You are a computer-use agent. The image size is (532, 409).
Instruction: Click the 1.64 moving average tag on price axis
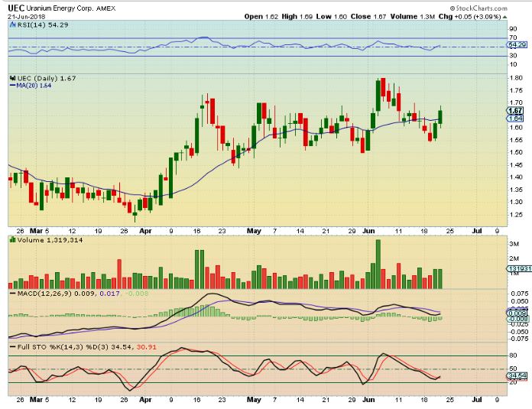click(515, 118)
